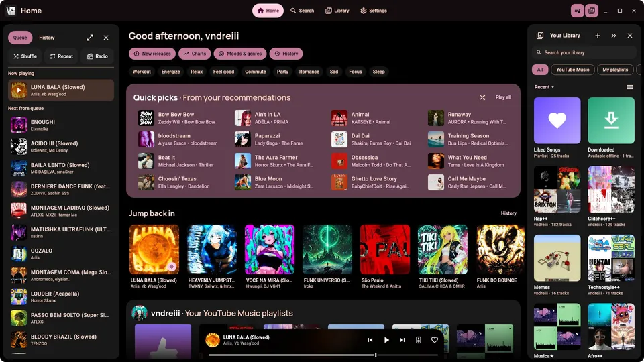Select the Sleep mood filter
This screenshot has width=644, height=362.
point(378,72)
